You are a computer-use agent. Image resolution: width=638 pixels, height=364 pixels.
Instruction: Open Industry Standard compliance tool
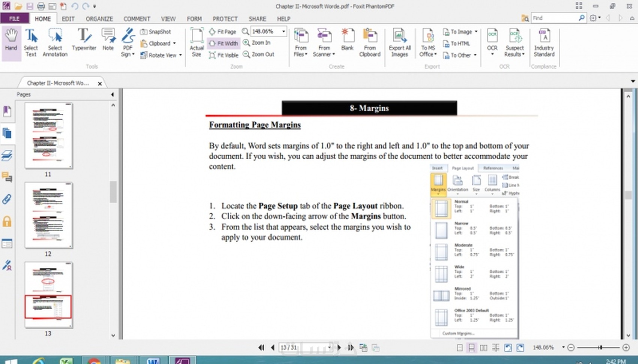544,42
